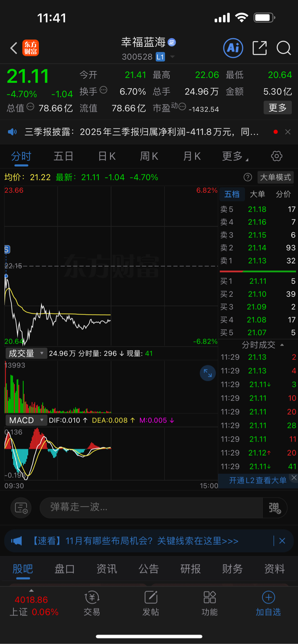Open the MACD indicator dropdown
This screenshot has width=298, height=644.
pyautogui.click(x=26, y=420)
